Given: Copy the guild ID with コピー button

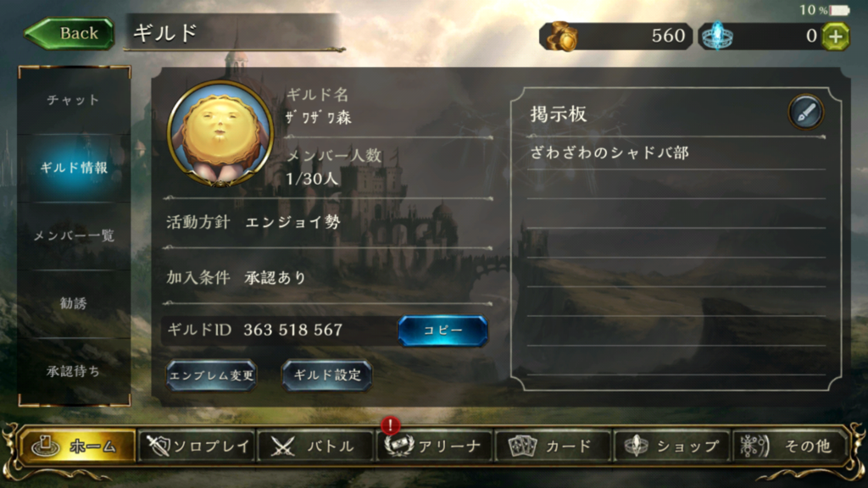Looking at the screenshot, I should [x=442, y=330].
